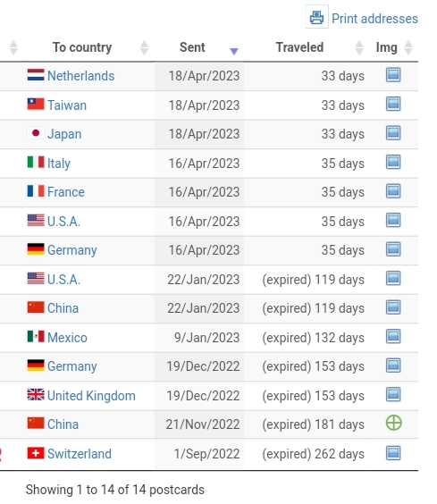Open the image icon for Taiwan postcard
437x504 pixels.
pos(393,105)
